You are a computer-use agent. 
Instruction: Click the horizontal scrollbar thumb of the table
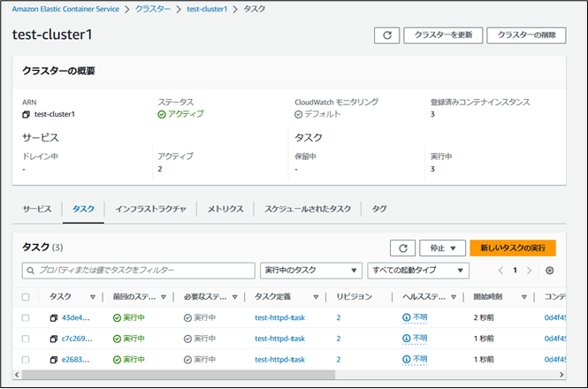tap(179, 375)
